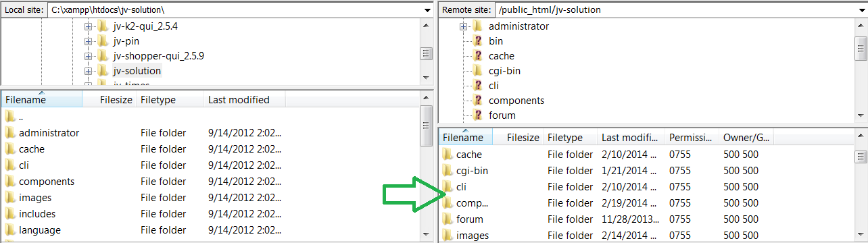Image resolution: width=868 pixels, height=243 pixels.
Task: Click remote cgi-bin folder icon in file list
Action: [x=447, y=171]
